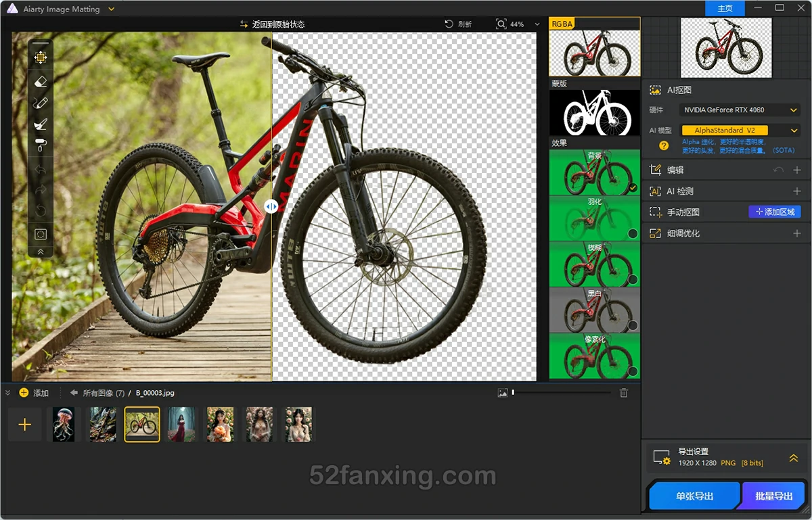Click the 刷新 refresh button
The height and width of the screenshot is (520, 812).
[458, 24]
